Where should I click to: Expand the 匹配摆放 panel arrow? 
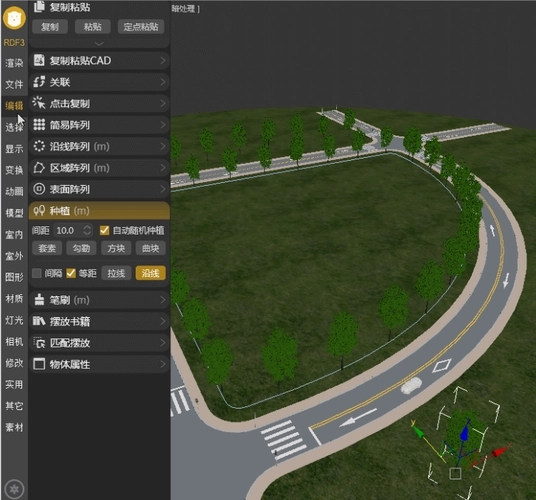point(163,342)
